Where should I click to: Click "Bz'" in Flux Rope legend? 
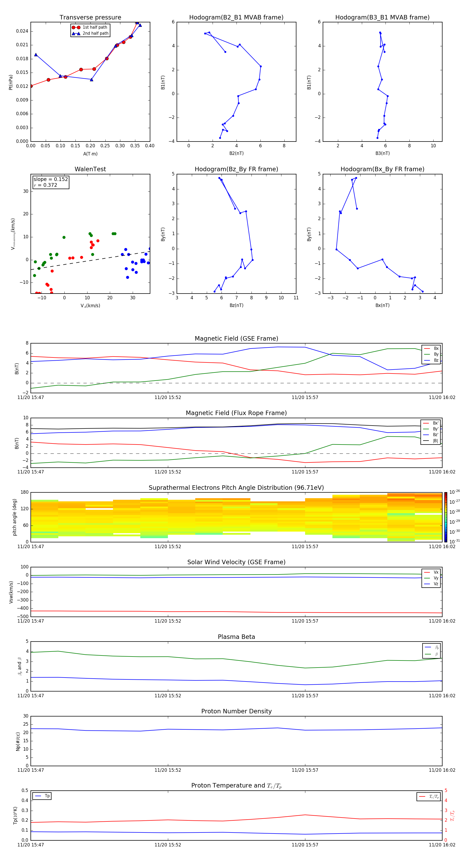[x=431, y=435]
